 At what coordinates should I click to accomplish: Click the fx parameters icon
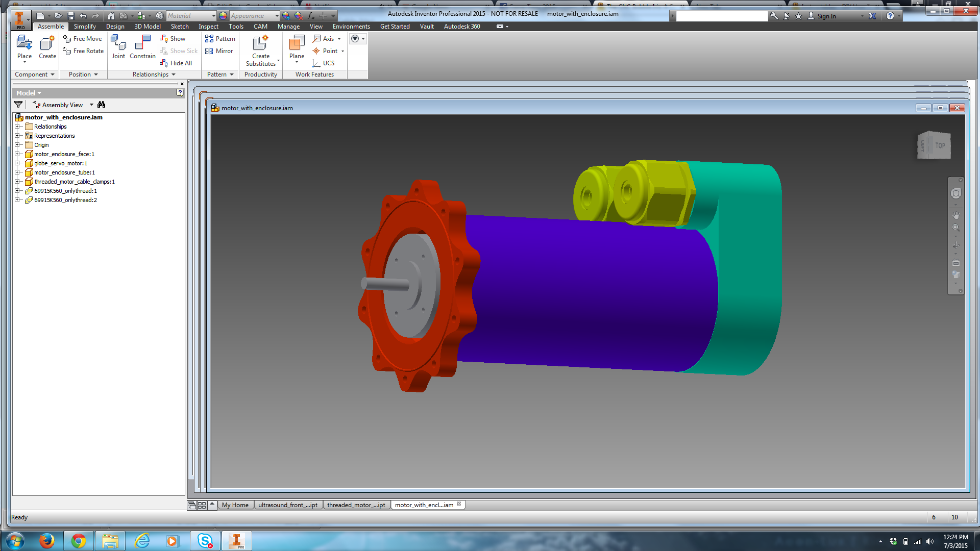(x=310, y=16)
